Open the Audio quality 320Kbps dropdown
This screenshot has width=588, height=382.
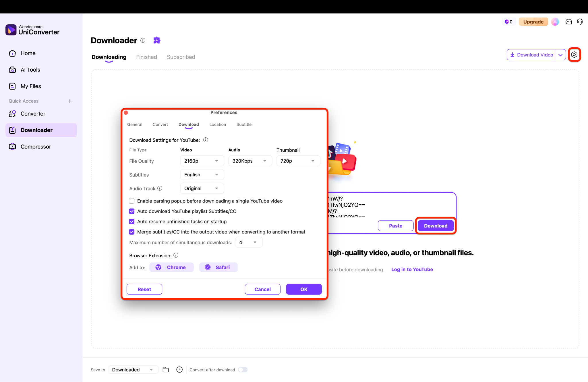[250, 161]
